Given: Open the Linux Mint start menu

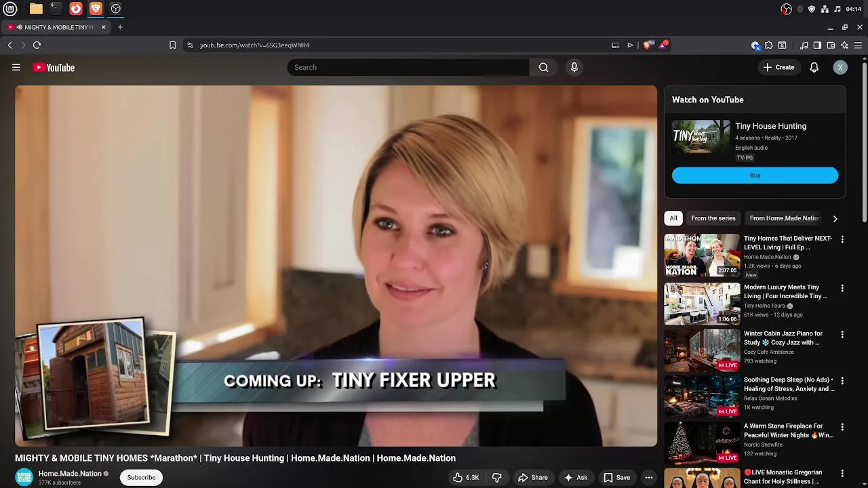Looking at the screenshot, I should pos(12,9).
